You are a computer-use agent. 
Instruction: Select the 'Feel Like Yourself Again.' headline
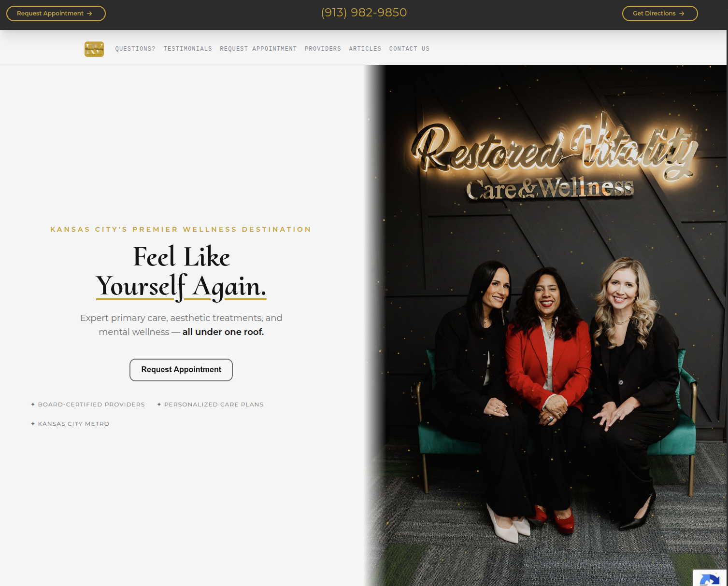pyautogui.click(x=181, y=272)
